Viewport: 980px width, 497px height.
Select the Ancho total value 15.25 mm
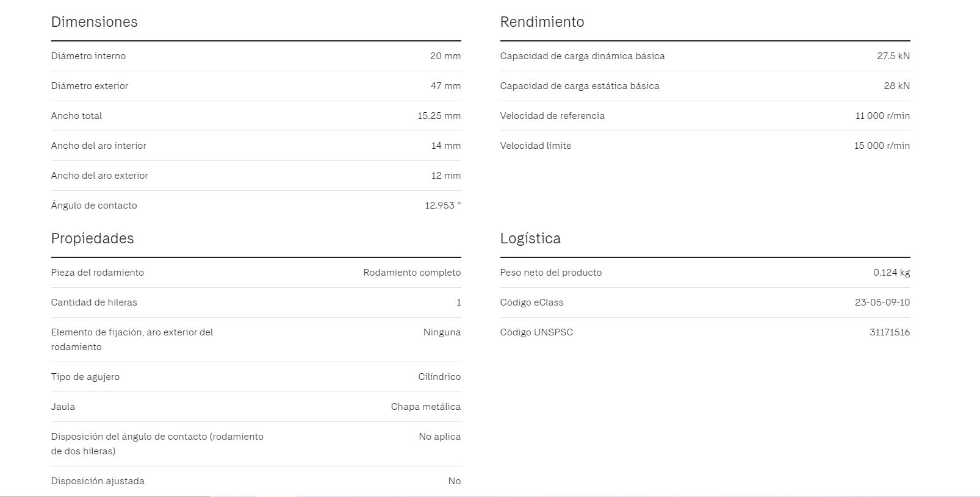(439, 116)
